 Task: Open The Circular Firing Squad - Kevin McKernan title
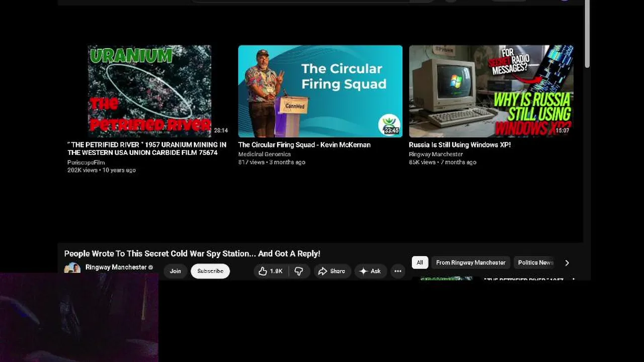tap(304, 145)
